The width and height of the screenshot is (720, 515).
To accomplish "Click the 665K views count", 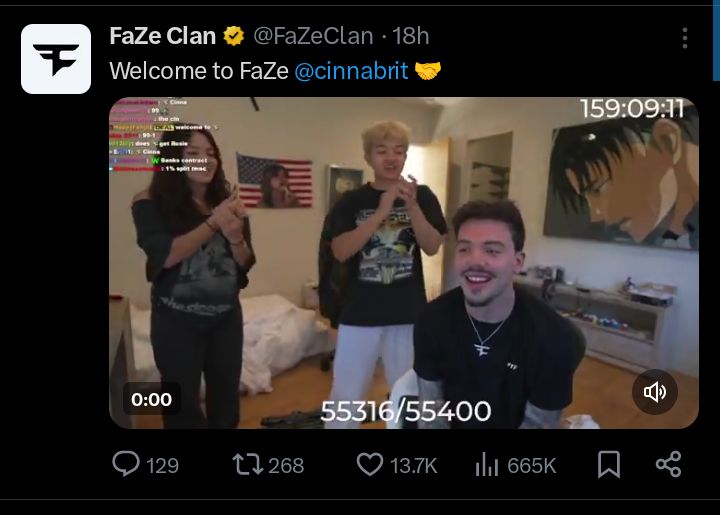I will [531, 465].
